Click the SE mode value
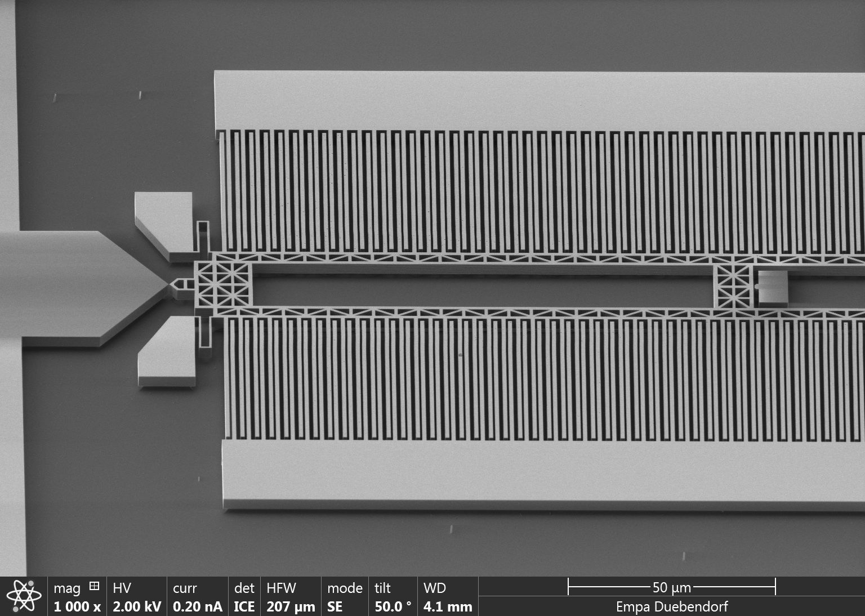The image size is (865, 616). (335, 607)
